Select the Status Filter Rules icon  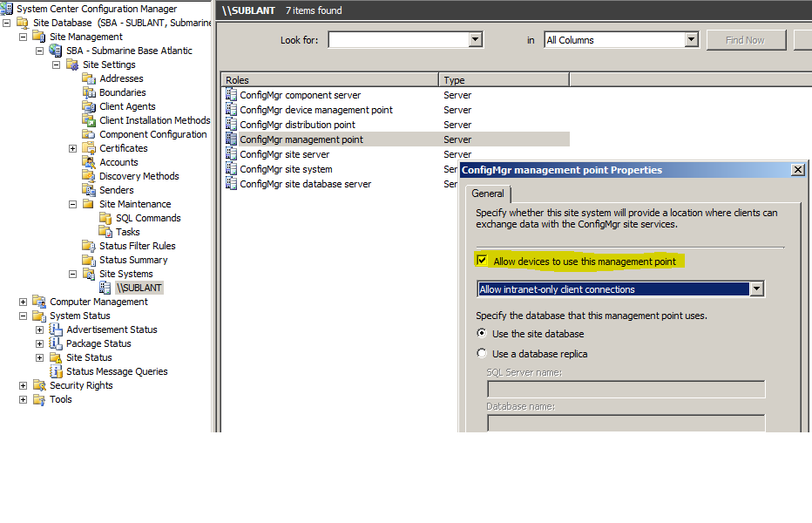90,245
